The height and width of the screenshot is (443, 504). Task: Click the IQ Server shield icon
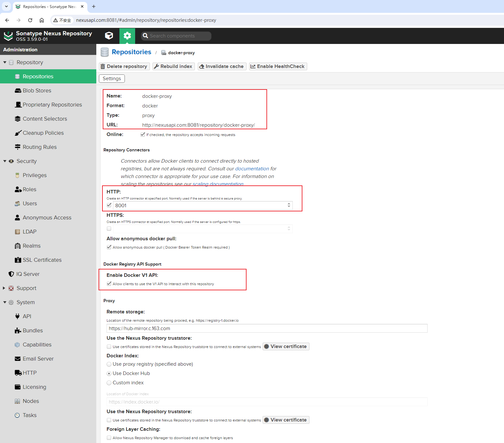pos(11,274)
